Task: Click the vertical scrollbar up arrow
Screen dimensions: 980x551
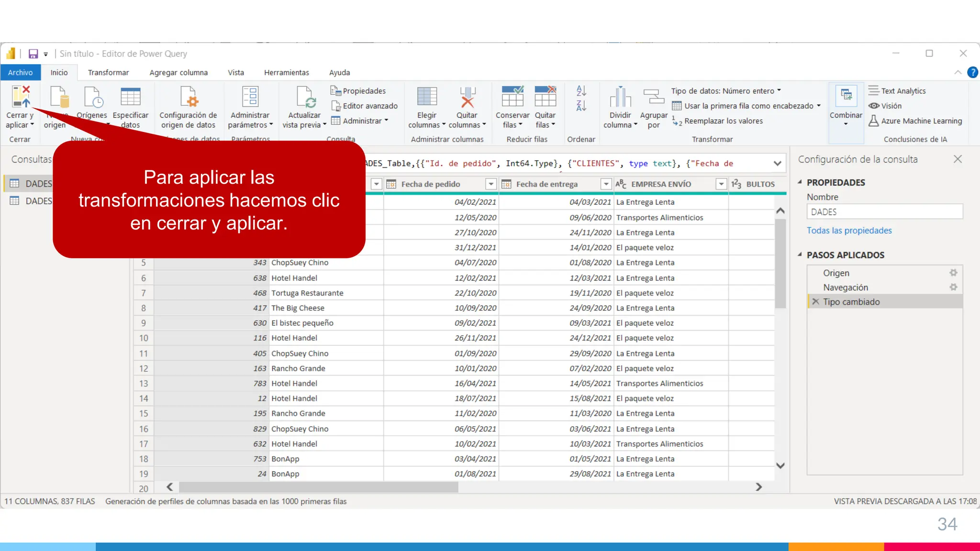Action: coord(780,210)
